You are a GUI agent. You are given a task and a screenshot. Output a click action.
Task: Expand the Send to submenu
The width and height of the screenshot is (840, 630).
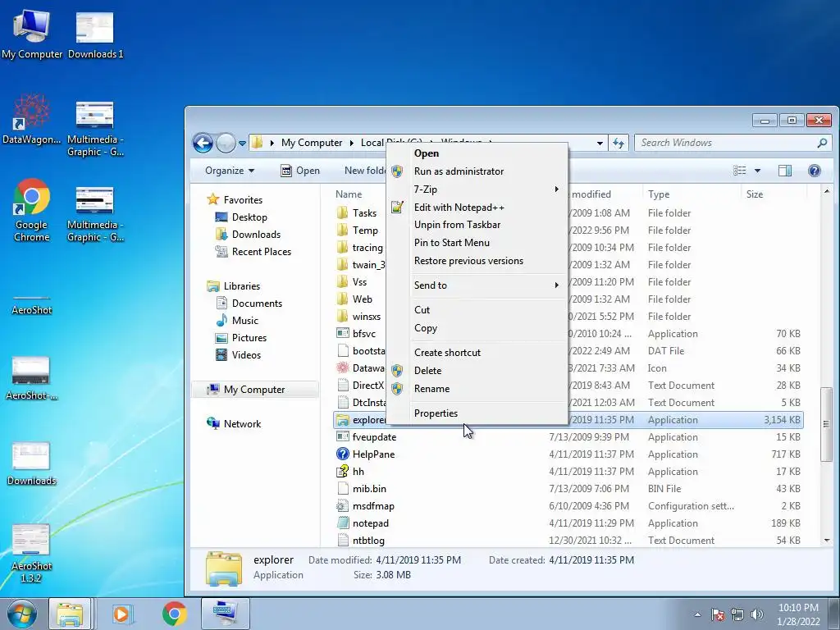[477, 285]
